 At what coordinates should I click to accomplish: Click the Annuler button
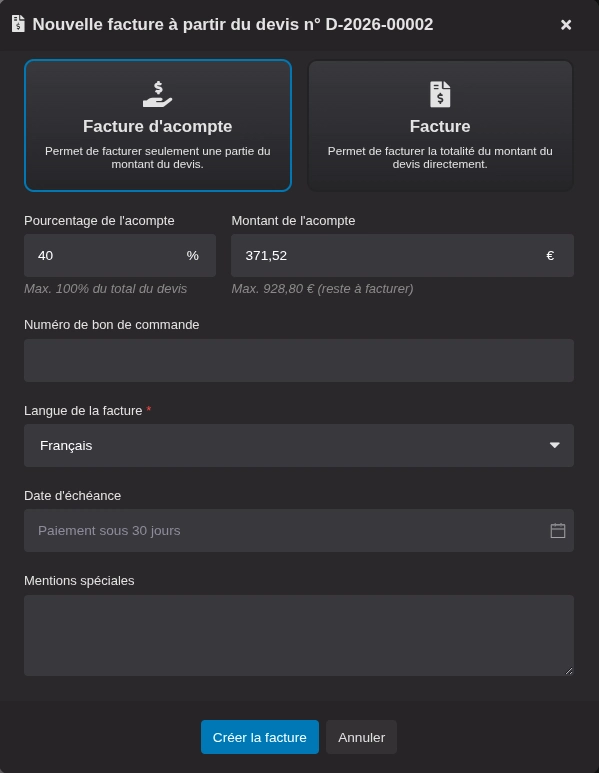(x=361, y=737)
